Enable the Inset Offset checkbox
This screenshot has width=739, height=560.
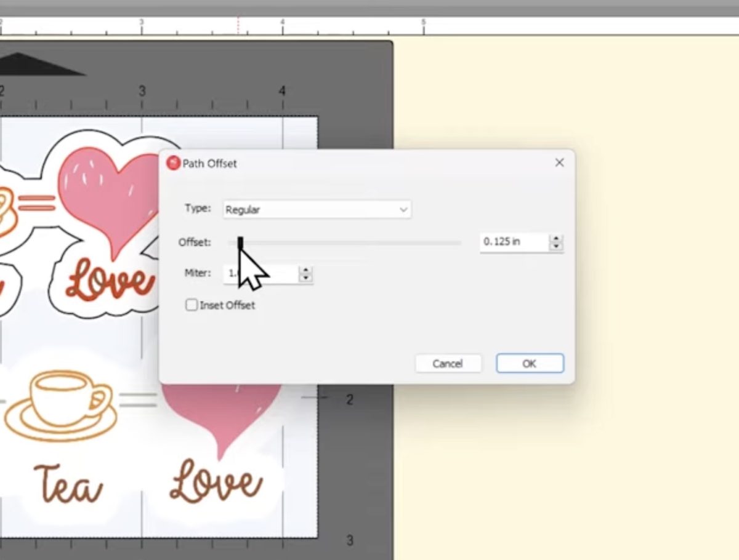(x=192, y=305)
